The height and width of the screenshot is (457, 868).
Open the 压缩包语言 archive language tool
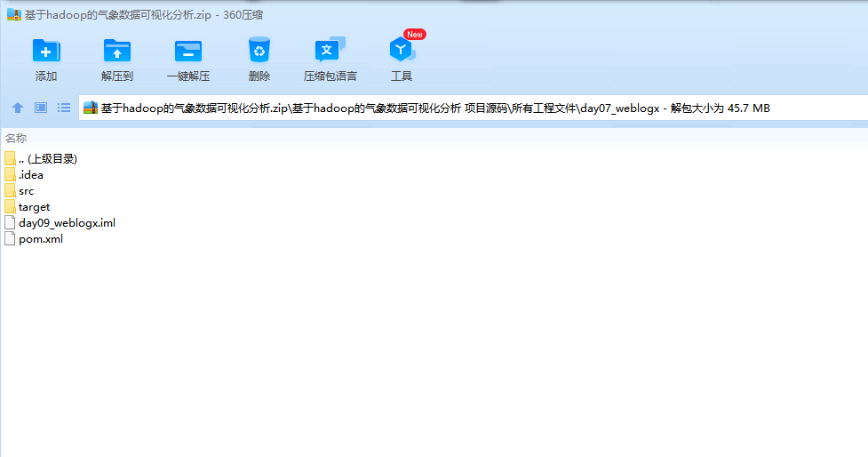(330, 50)
